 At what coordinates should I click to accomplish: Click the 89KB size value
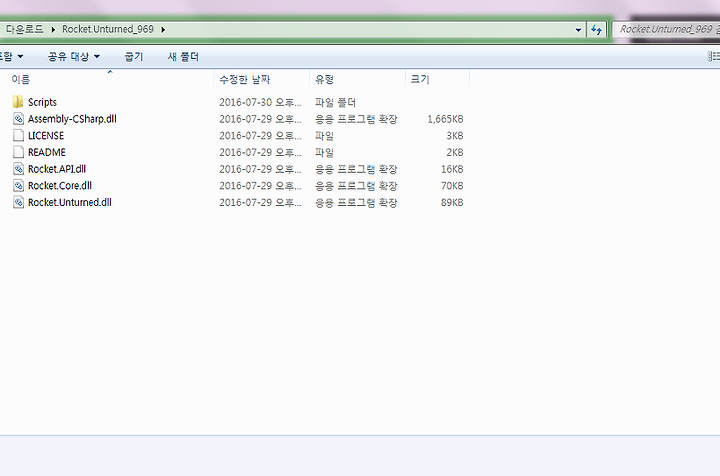pyautogui.click(x=452, y=202)
